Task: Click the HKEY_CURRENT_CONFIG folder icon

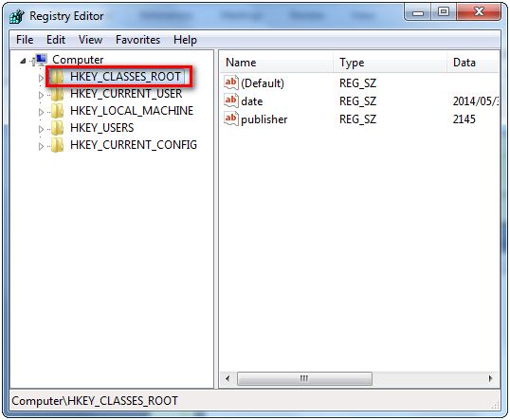Action: click(x=57, y=145)
